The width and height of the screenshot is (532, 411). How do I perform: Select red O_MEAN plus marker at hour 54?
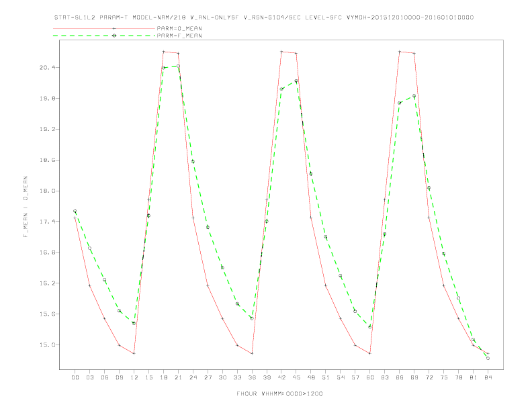pyautogui.click(x=341, y=318)
